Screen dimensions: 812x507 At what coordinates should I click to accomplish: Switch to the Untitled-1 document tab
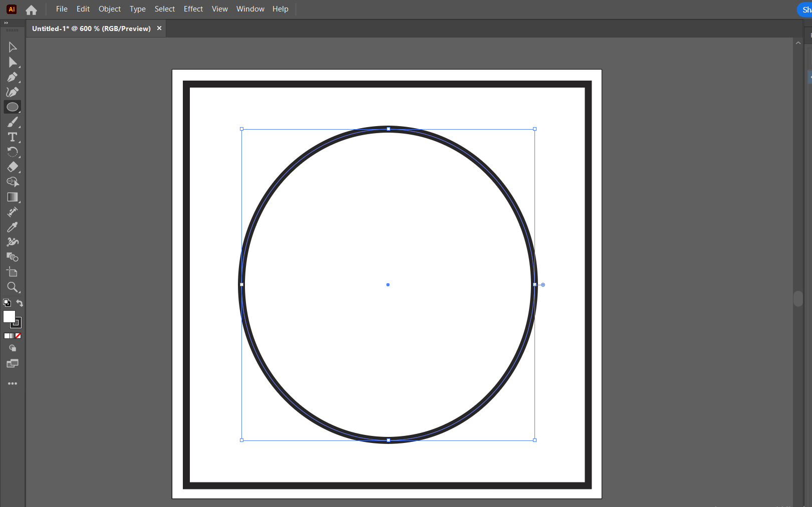point(91,29)
